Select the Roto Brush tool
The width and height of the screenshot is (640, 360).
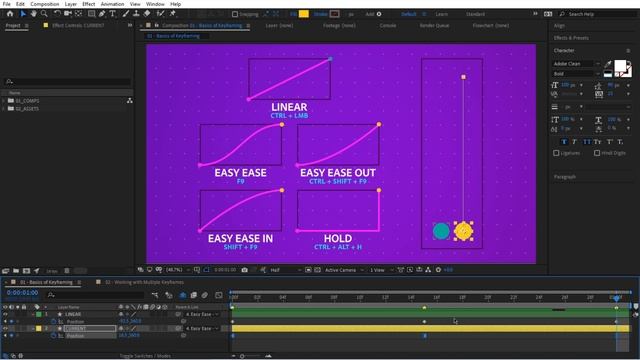coord(160,14)
